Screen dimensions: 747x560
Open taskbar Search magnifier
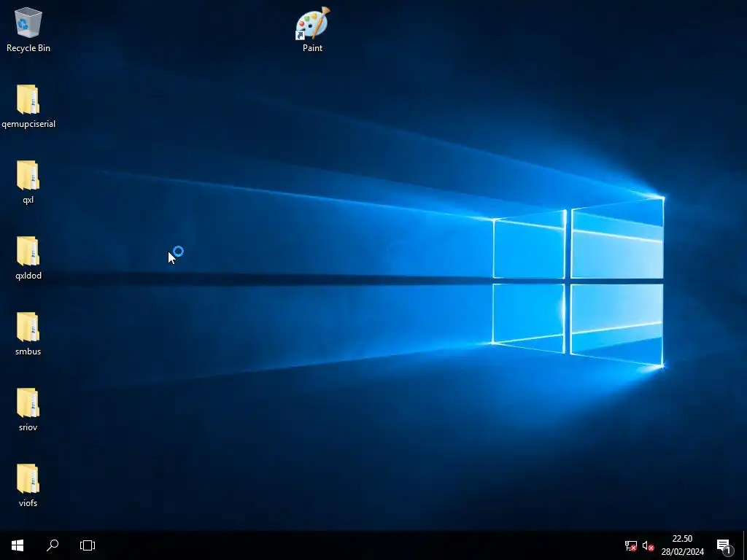coord(53,545)
